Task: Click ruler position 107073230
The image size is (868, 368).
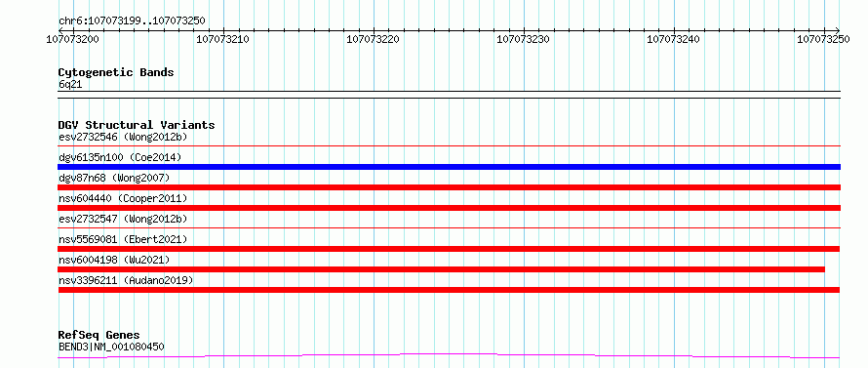Action: tap(524, 39)
